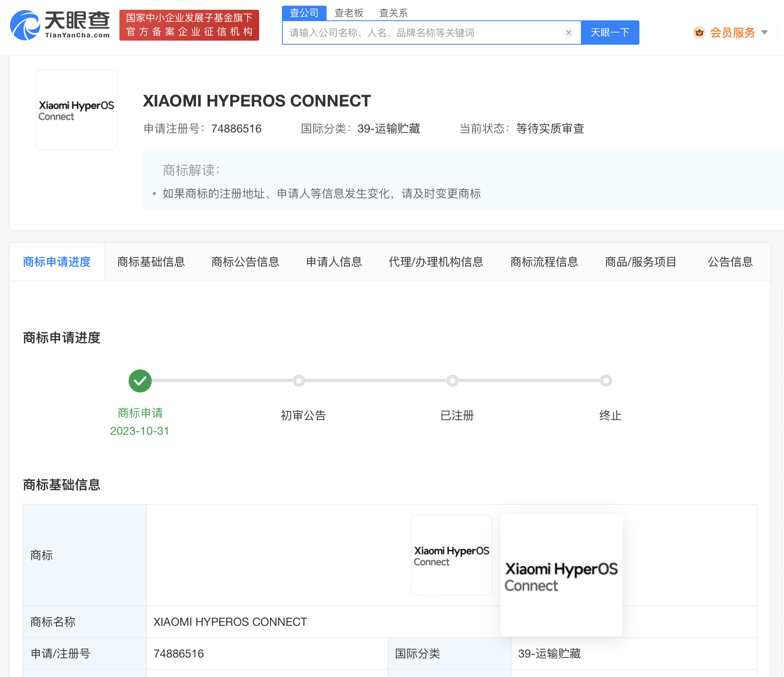This screenshot has width=784, height=677.
Task: Switch to the 商标基础信息 tab
Action: [x=151, y=262]
